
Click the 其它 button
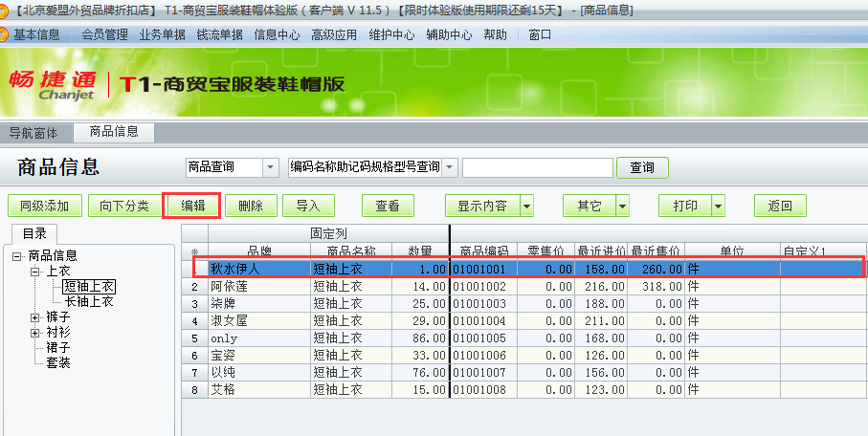coord(589,206)
